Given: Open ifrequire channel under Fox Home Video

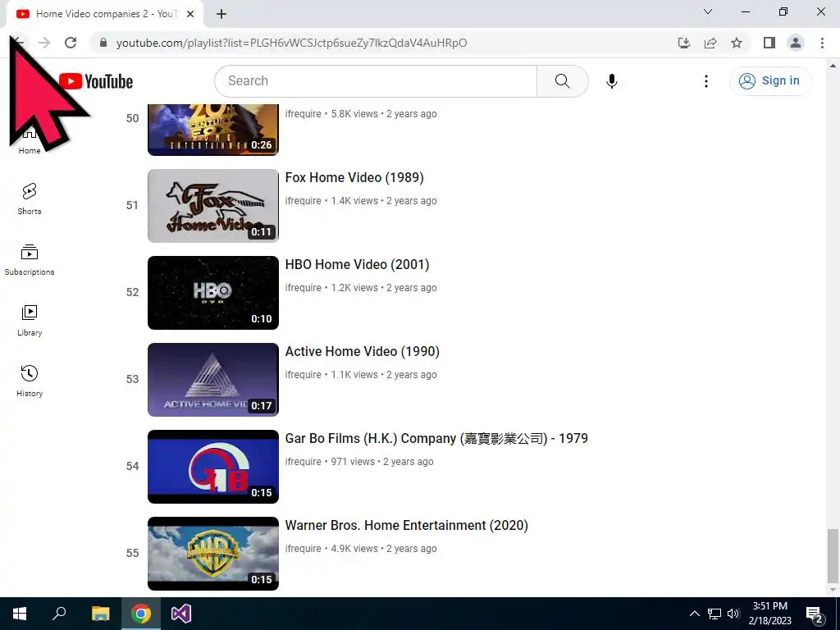Looking at the screenshot, I should click(303, 201).
